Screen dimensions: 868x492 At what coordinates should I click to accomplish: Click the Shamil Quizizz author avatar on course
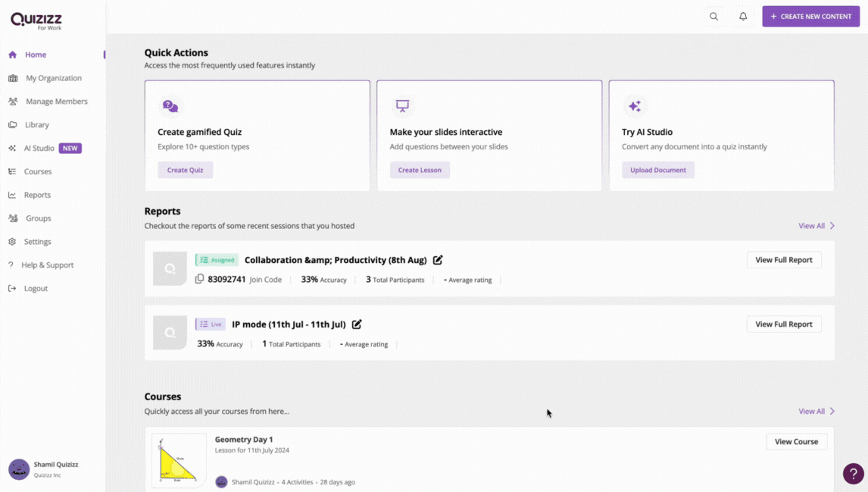tap(221, 482)
